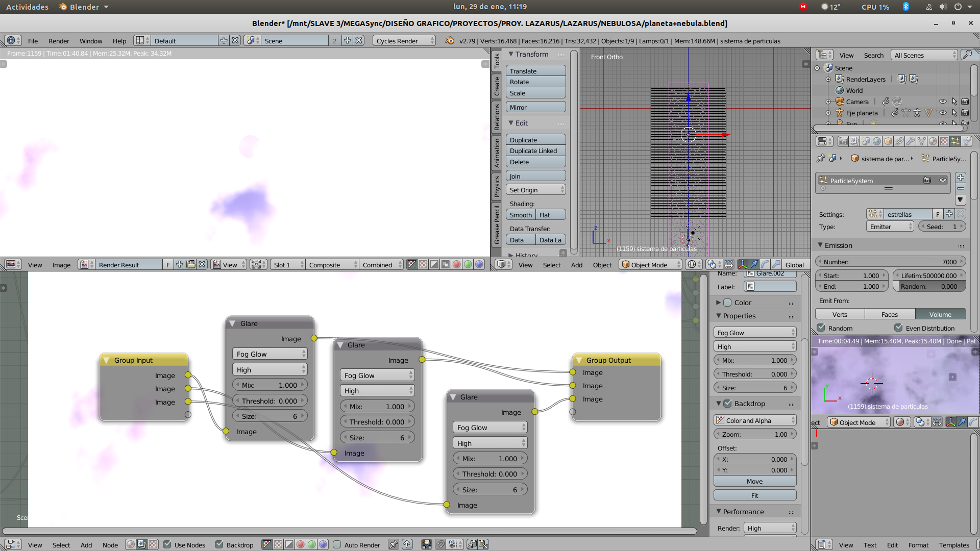Open the Node menu in node editor

[110, 545]
